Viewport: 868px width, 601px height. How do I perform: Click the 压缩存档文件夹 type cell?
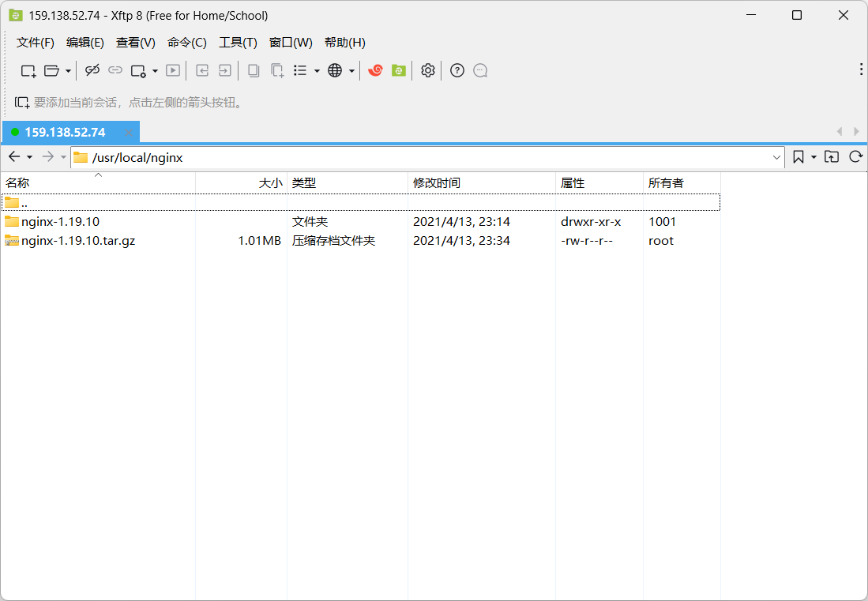[334, 241]
